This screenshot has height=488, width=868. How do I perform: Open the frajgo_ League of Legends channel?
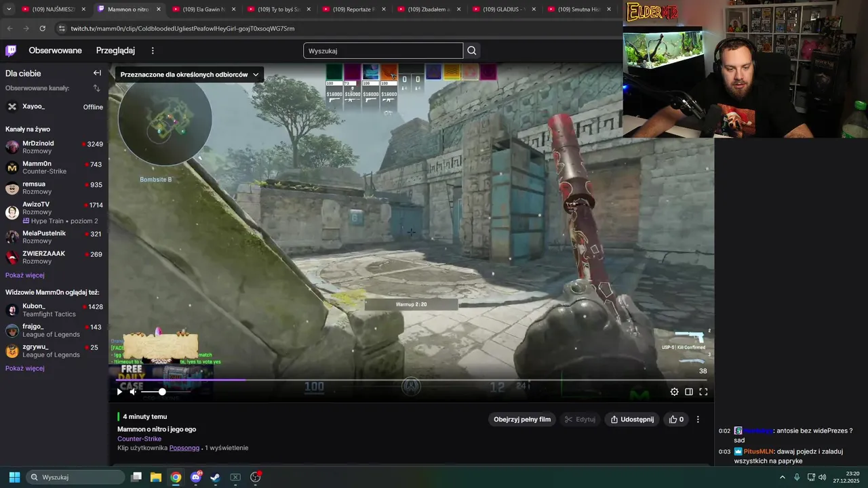pos(54,330)
